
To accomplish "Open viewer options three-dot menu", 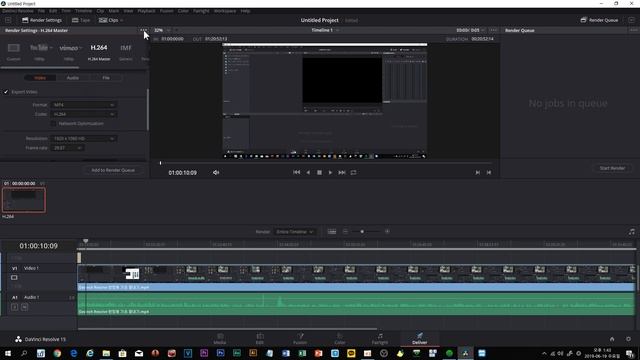I will point(493,30).
